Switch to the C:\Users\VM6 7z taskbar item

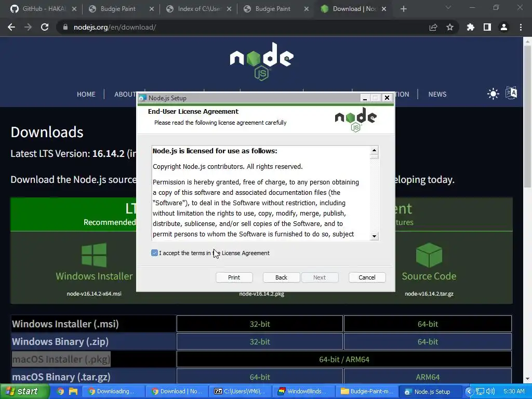tap(241, 391)
